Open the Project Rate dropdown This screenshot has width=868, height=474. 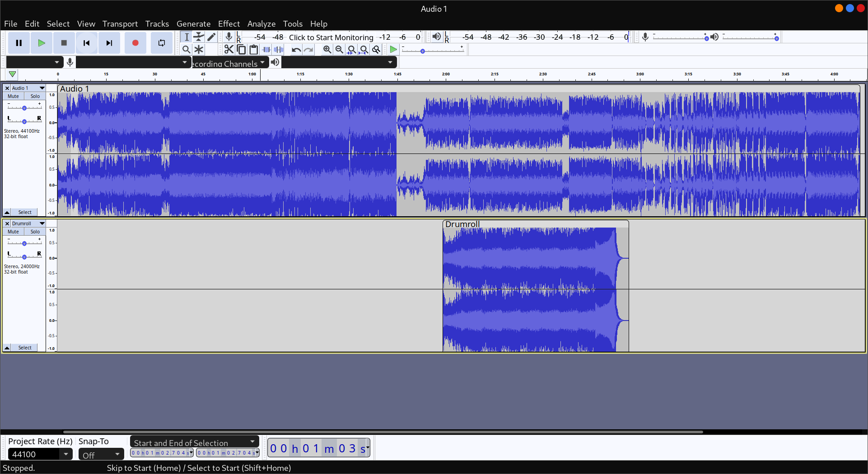click(x=40, y=454)
